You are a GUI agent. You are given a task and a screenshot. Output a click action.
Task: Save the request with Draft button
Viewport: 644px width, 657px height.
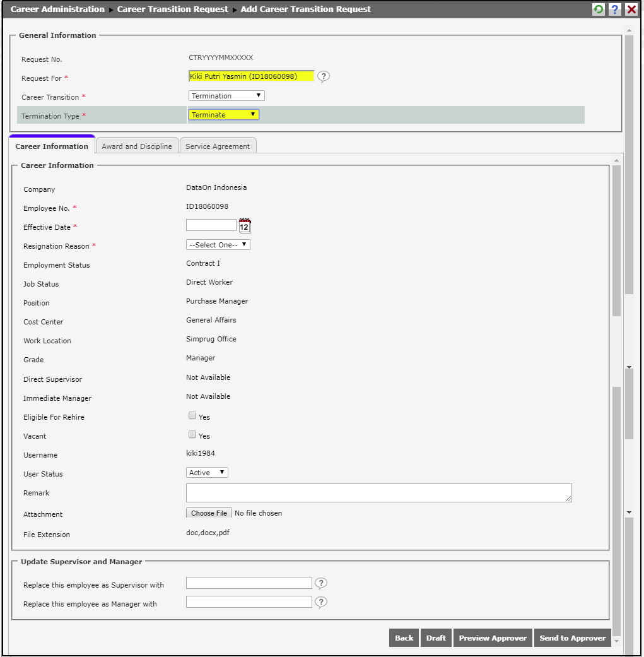coord(436,638)
